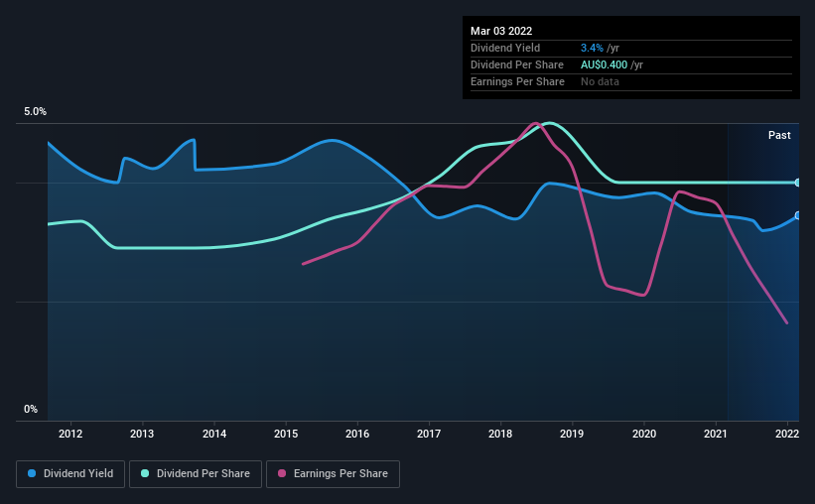
Task: Click the teal Dividend Per Share legend dot
Action: click(x=145, y=473)
